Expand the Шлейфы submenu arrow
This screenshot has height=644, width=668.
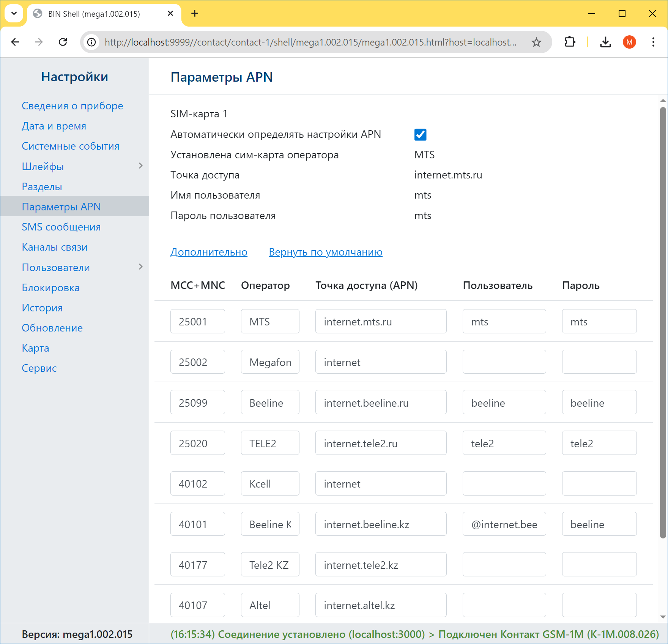coord(141,166)
